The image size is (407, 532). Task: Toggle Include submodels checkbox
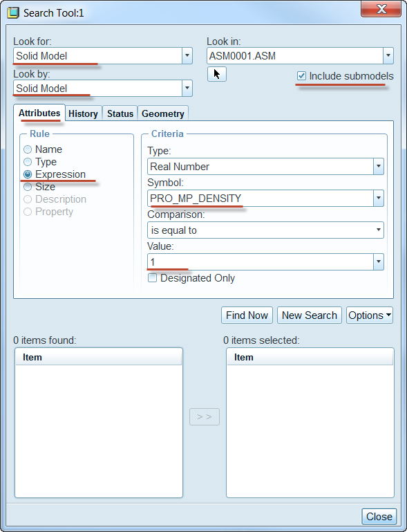coord(301,76)
